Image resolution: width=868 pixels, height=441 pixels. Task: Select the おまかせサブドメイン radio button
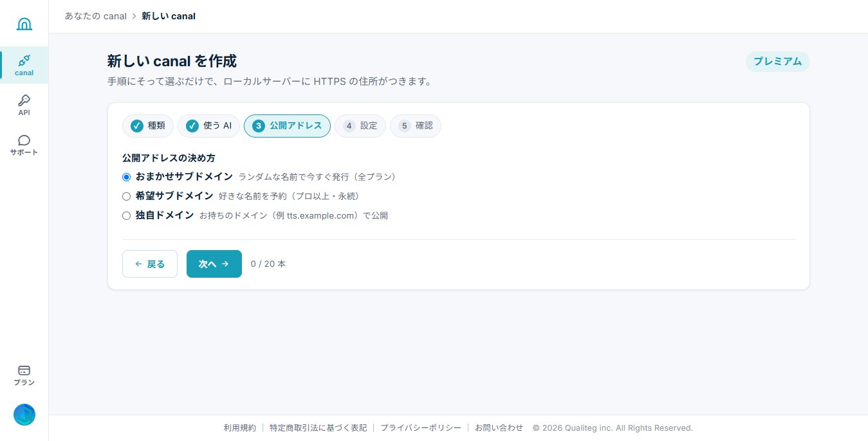127,177
